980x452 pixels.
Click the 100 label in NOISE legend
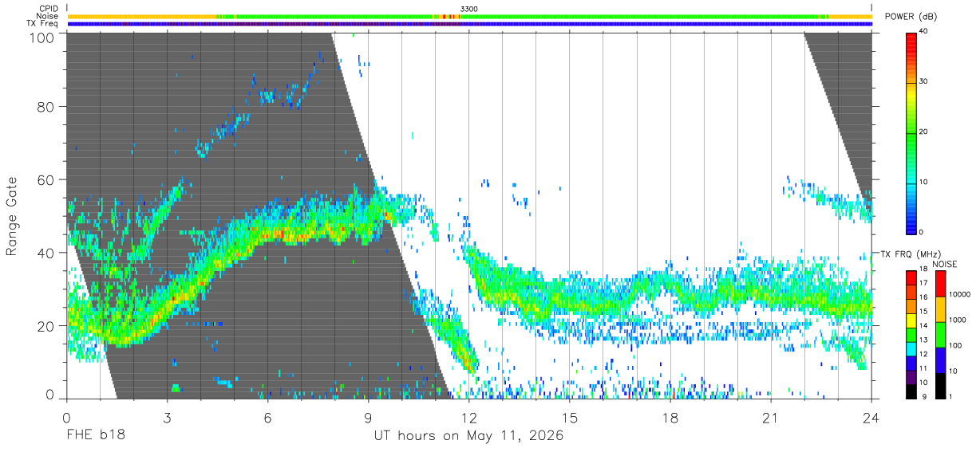point(954,346)
